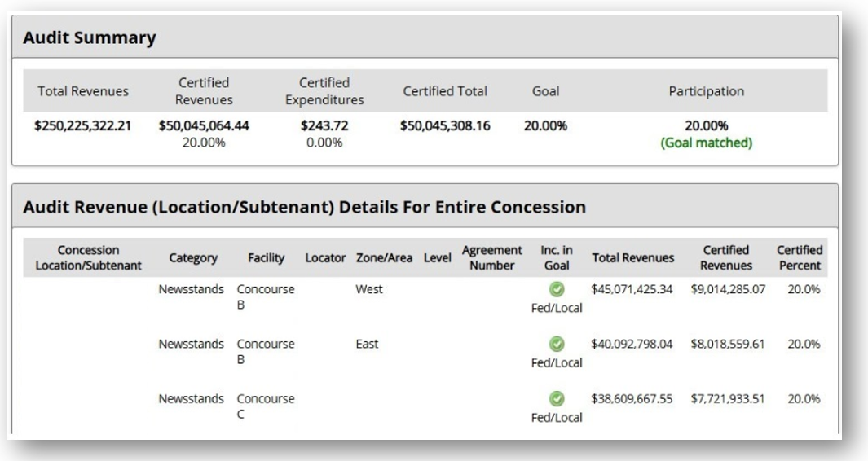868x461 pixels.
Task: Select total revenues value $250,225,322.21
Action: 83,127
